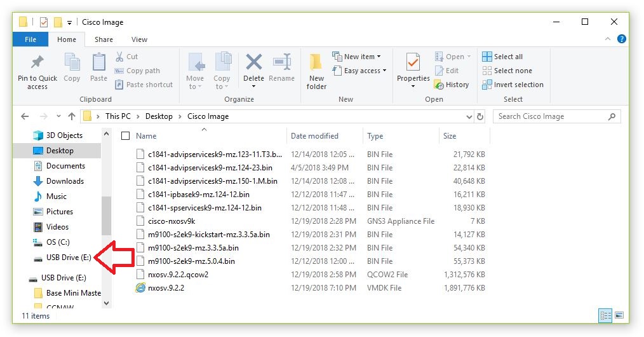Click the Search Cisco Image box
Screen dimensions: 644x337
pos(557,116)
